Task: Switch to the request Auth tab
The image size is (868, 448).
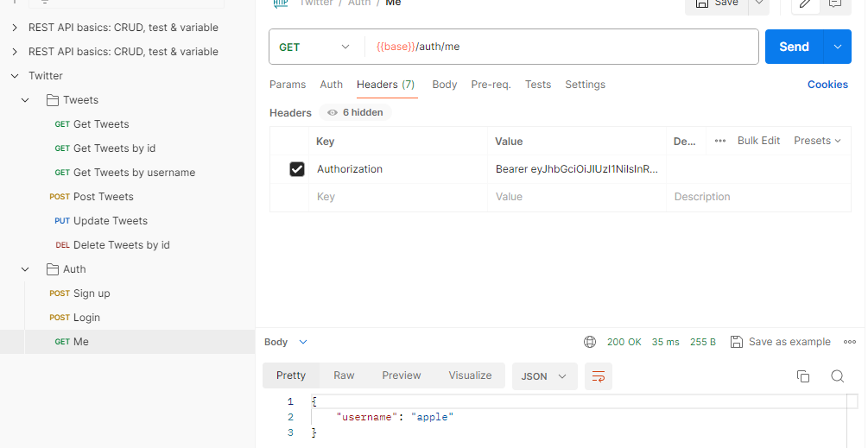Action: (x=331, y=85)
